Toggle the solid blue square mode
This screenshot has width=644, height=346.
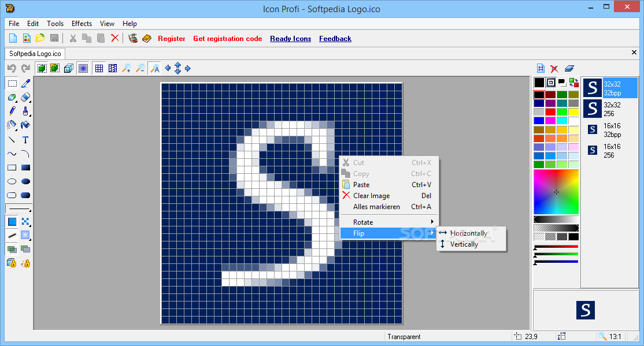coord(12,222)
